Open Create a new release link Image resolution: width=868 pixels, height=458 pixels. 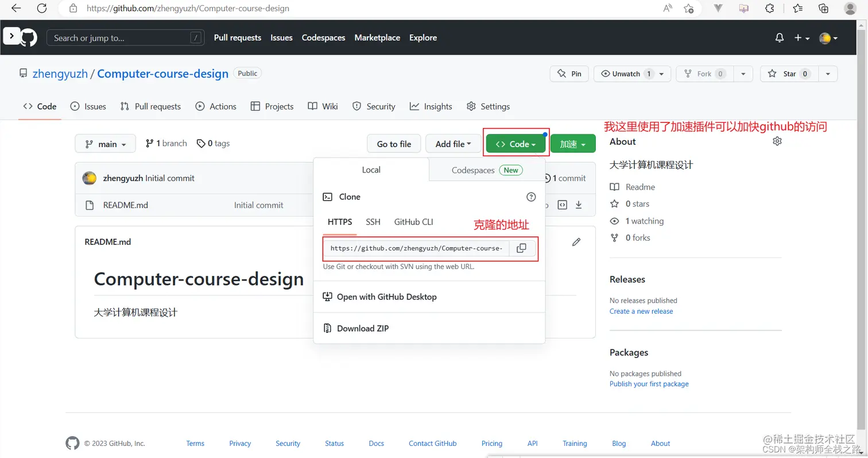(x=641, y=311)
